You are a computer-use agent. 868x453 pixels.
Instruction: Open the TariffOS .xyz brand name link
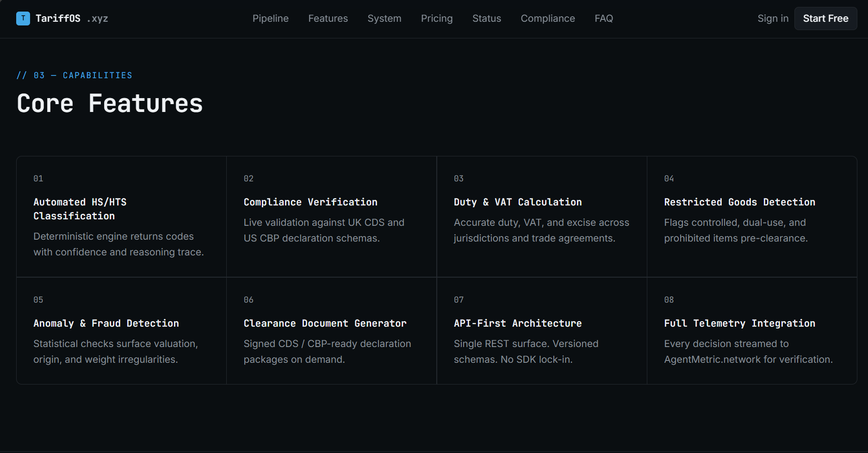coord(72,19)
